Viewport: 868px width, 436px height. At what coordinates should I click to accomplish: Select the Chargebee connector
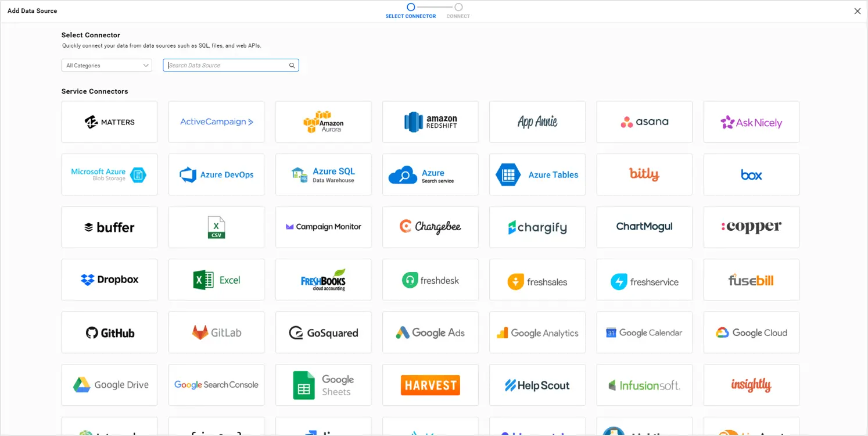(x=430, y=227)
